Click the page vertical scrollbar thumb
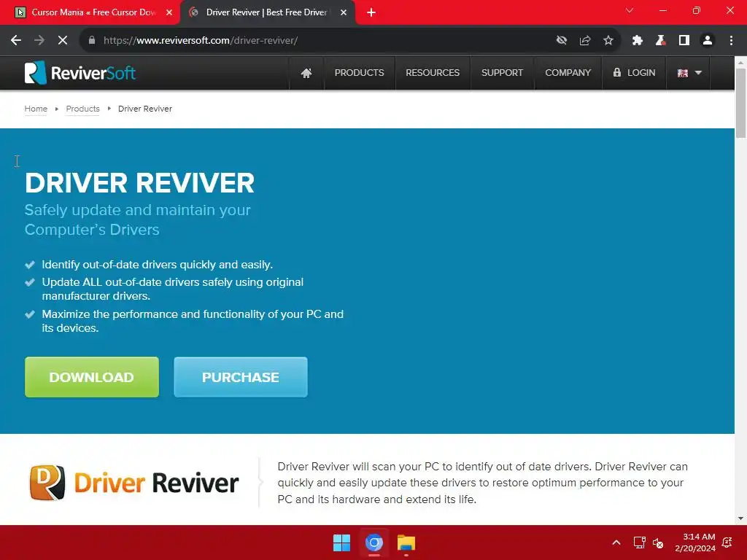The image size is (747, 560). click(x=741, y=103)
